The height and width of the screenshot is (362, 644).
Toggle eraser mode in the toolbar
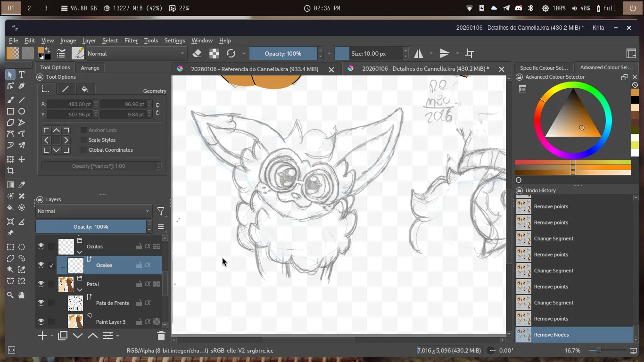point(197,53)
